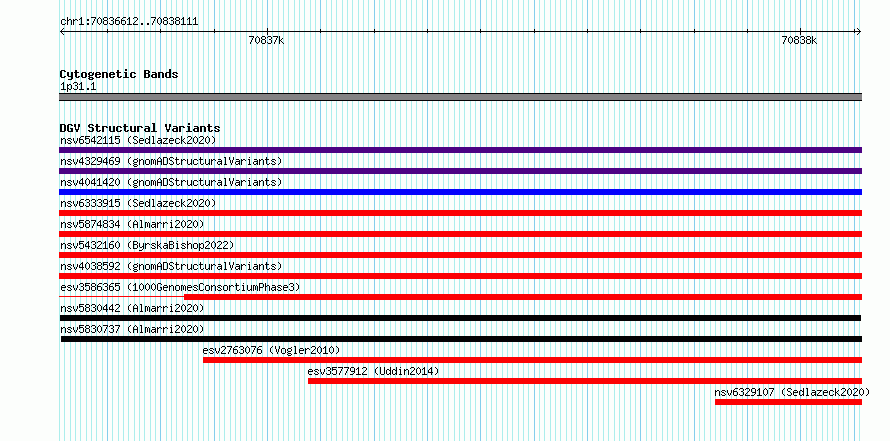This screenshot has height=441, width=890.
Task: Click the DGV Structural Variants track title
Action: point(140,128)
